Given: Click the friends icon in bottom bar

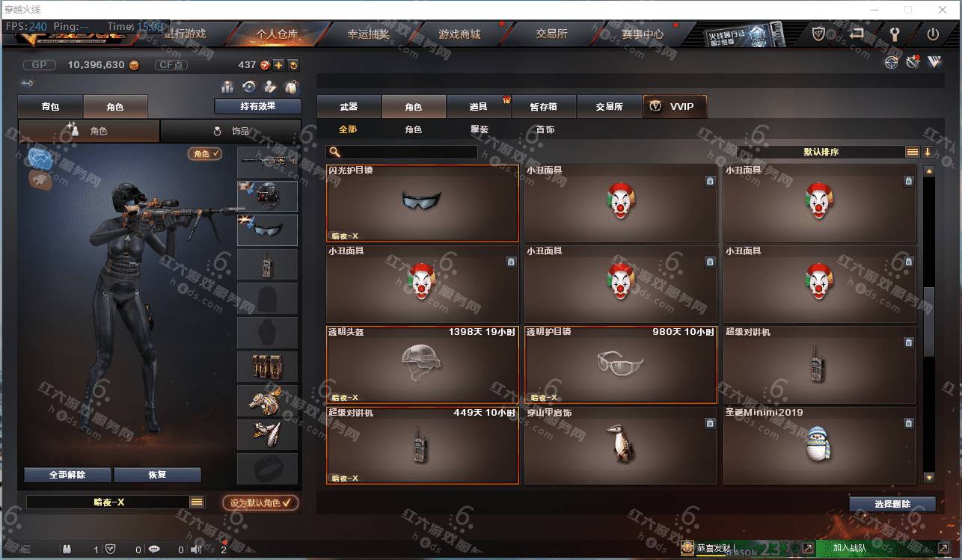Looking at the screenshot, I should tap(67, 549).
